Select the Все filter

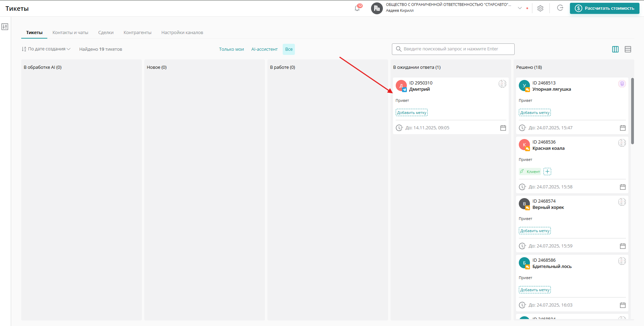pyautogui.click(x=289, y=49)
